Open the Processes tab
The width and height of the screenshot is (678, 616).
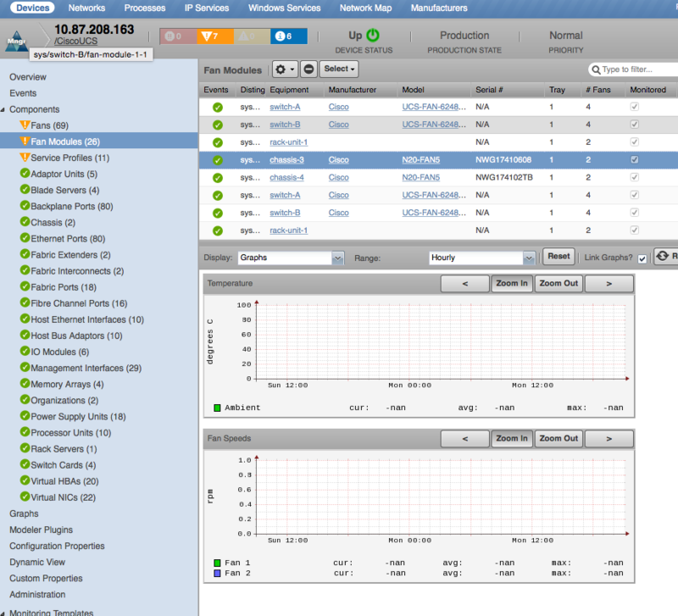(x=145, y=8)
